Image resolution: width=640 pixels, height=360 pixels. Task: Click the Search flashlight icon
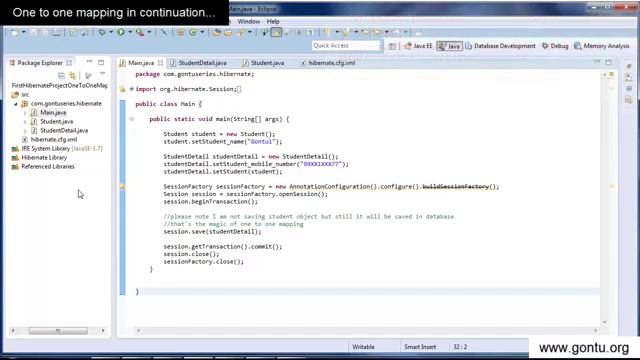coord(241,32)
